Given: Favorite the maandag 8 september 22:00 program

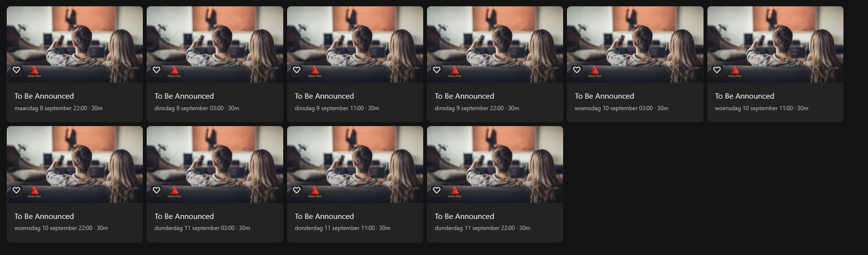Looking at the screenshot, I should click(x=16, y=70).
